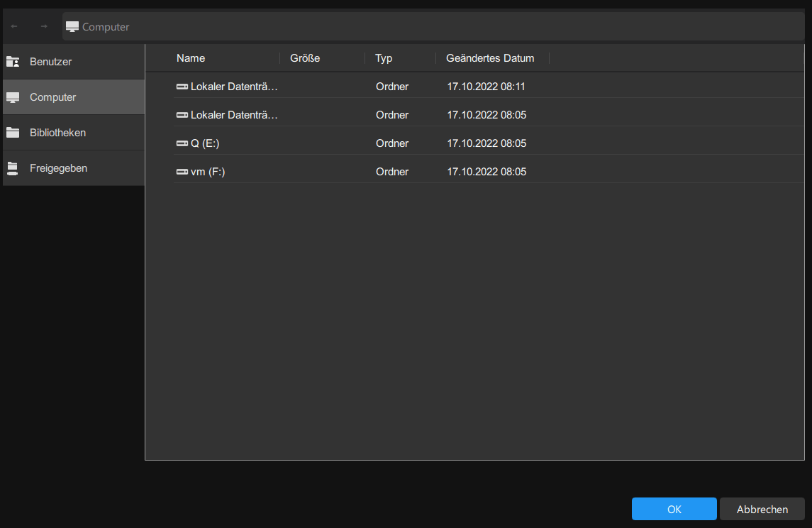812x528 pixels.
Task: Open Bibliotheken in the sidebar
Action: tap(74, 133)
